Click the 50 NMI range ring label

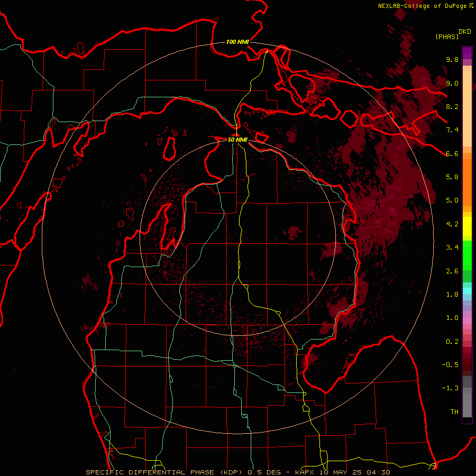237,140
